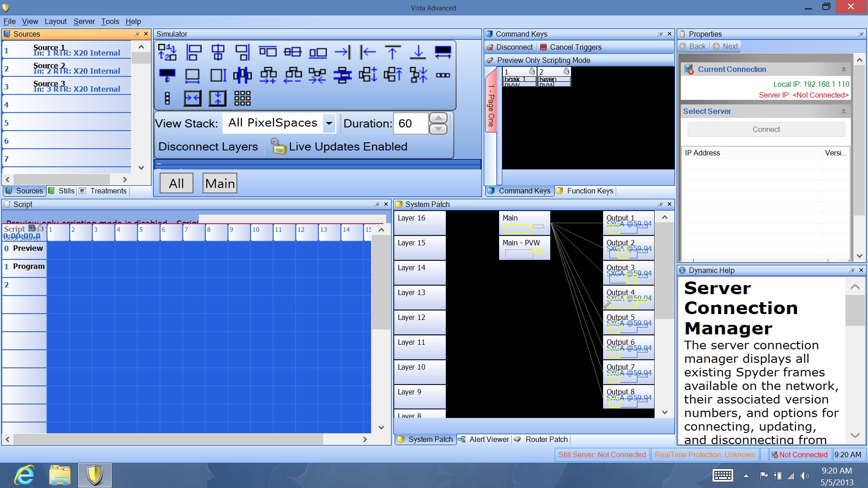The width and height of the screenshot is (868, 488).
Task: Click the System Patch vertical scrollbar thumb
Action: click(665, 270)
